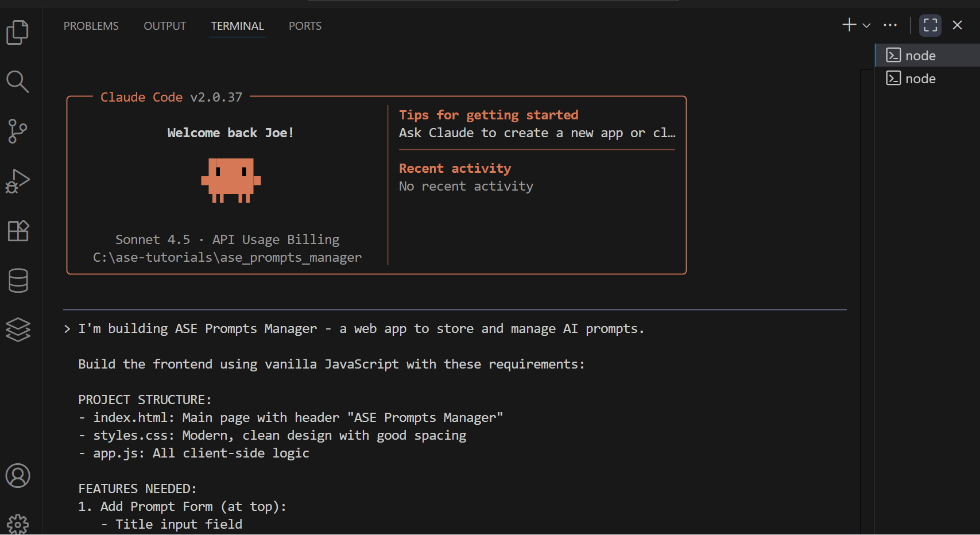Open the Explorer view in activity bar
Image resolution: width=980 pixels, height=535 pixels.
click(x=18, y=32)
